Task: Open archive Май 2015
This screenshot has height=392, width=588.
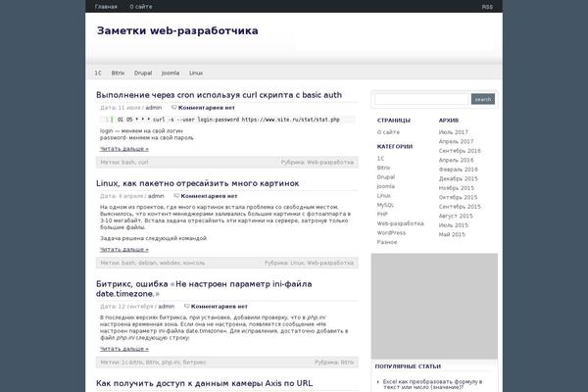Action: (452, 235)
